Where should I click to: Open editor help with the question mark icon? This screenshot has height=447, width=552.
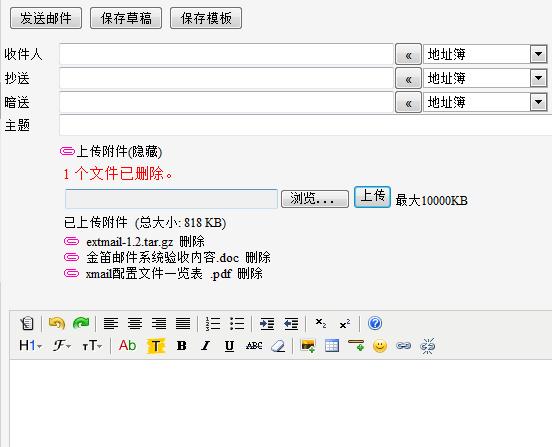[x=375, y=323]
